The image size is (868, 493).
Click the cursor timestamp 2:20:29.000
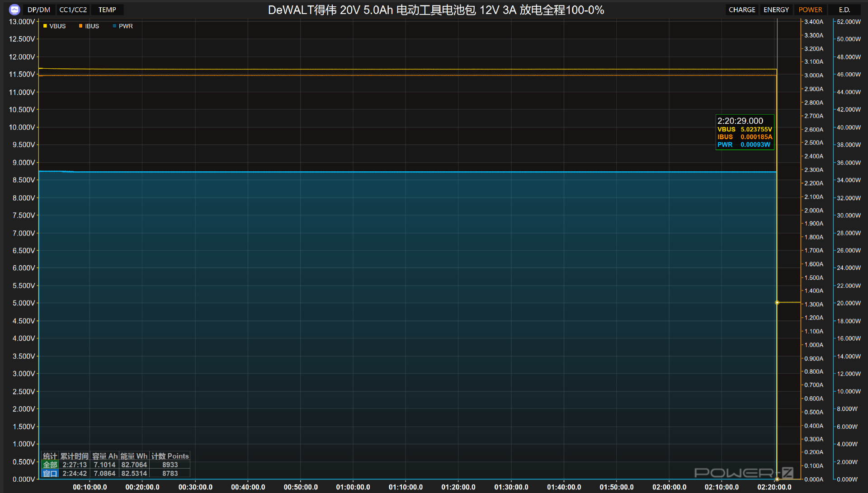(740, 121)
